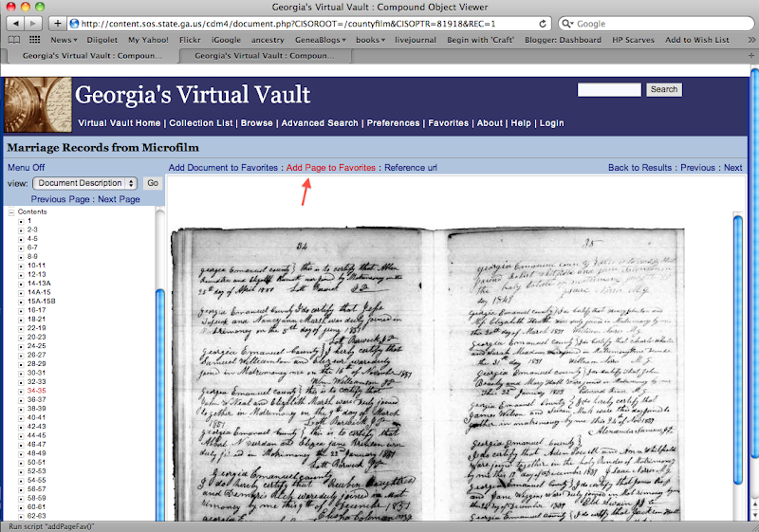This screenshot has height=532, width=759.
Task: Click the contents panel scrollbar thumb
Action: click(x=159, y=404)
